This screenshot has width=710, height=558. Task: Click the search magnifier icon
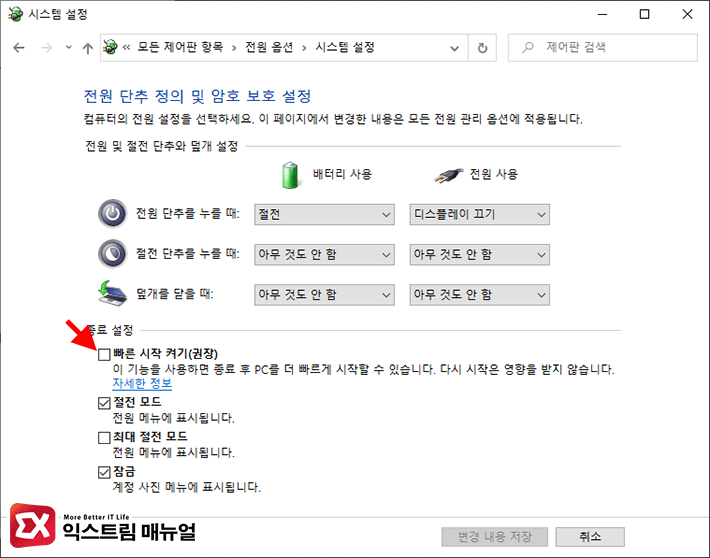[x=528, y=47]
